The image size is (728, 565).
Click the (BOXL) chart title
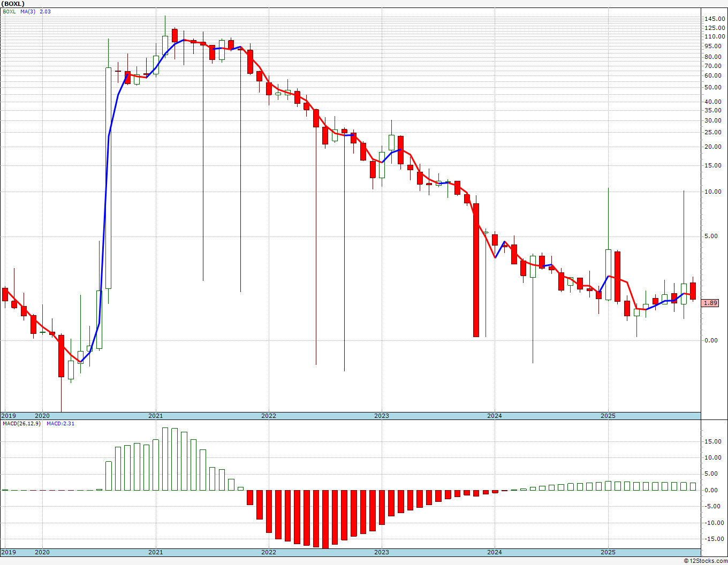[13, 4]
